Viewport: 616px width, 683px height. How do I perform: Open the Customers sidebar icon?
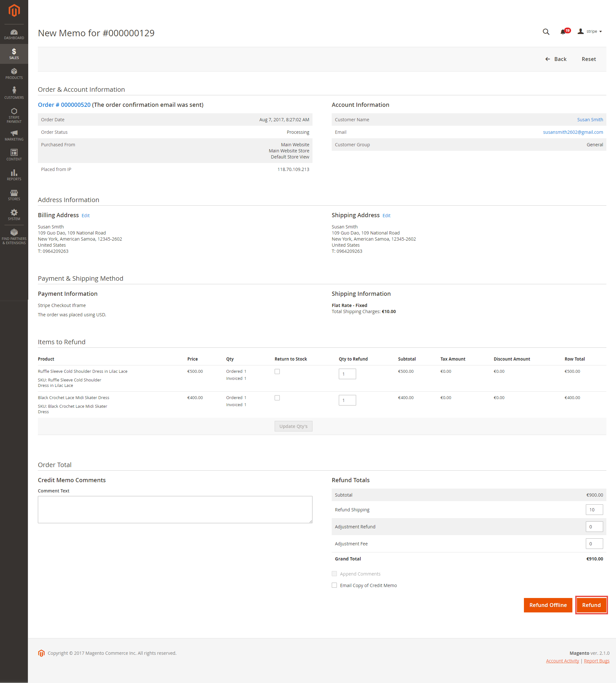(14, 93)
